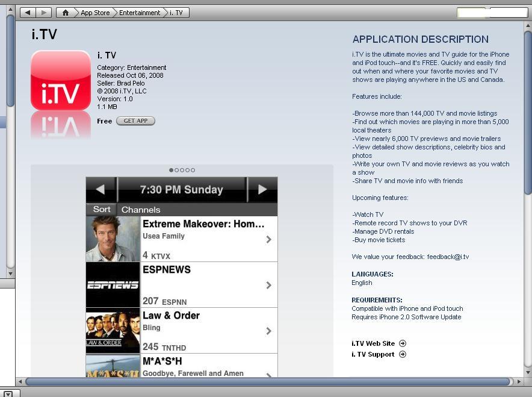This screenshot has width=532, height=397.
Task: Click the Released Oct 06, 2008 text
Action: click(130, 75)
